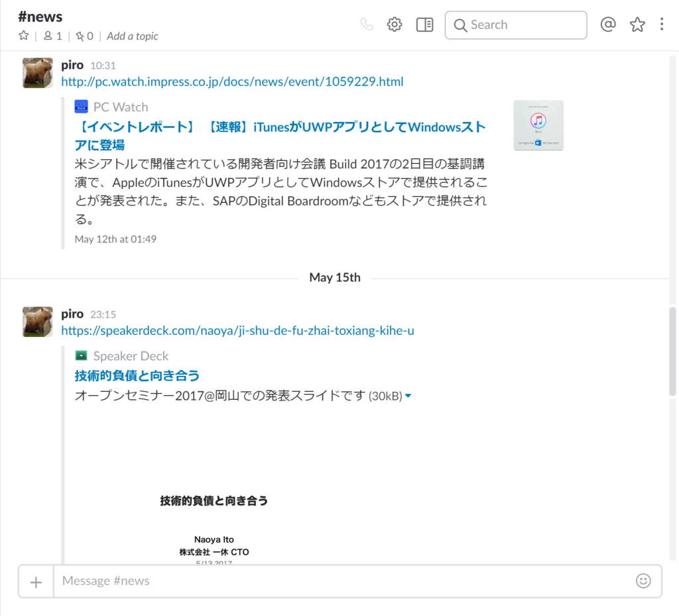This screenshot has height=616, width=679.
Task: Click the オープンセミナー2017@岡山 description text
Action: click(x=220, y=396)
